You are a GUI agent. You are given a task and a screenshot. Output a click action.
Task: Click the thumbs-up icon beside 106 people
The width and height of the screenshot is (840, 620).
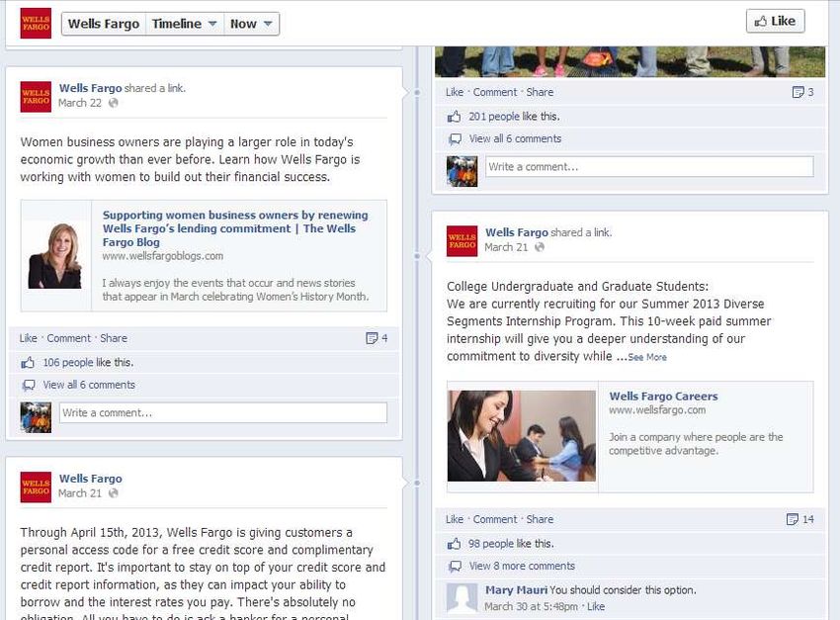pyautogui.click(x=28, y=363)
